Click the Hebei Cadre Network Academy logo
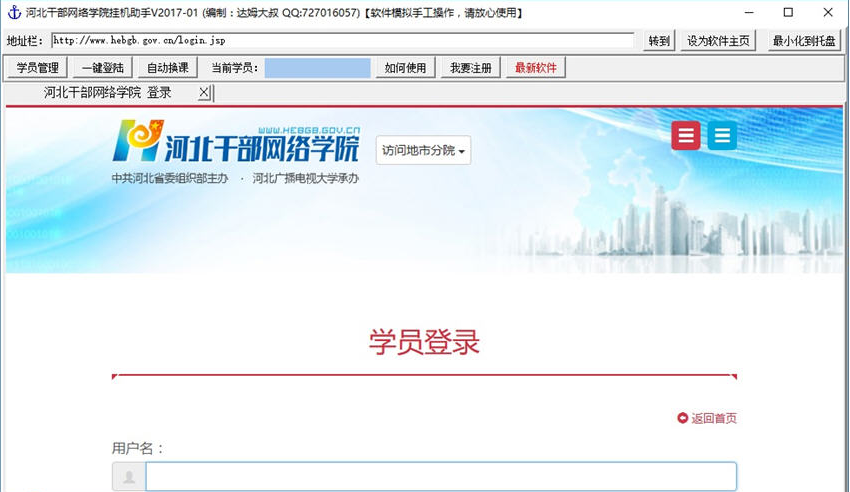This screenshot has height=492, width=850. coord(236,142)
